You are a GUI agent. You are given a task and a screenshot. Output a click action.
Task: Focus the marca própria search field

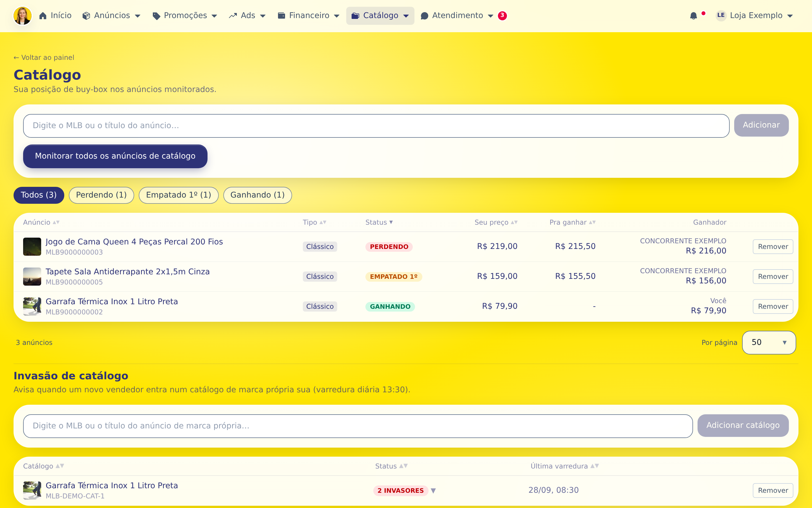[x=358, y=426]
